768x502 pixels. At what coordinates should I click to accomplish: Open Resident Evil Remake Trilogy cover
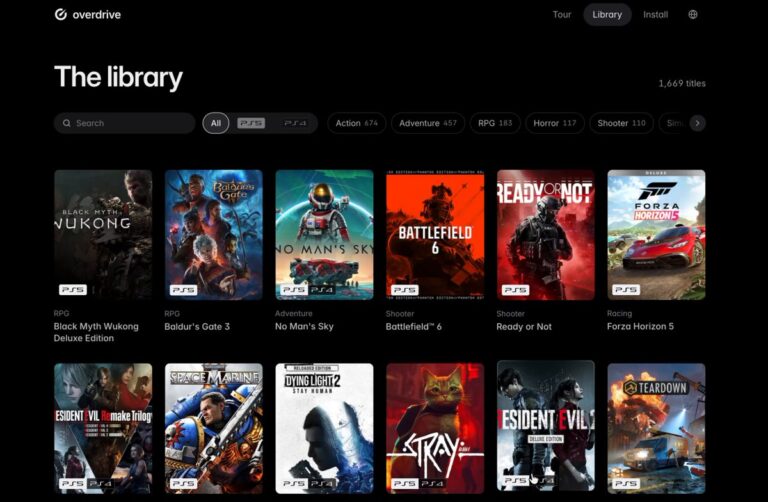point(103,428)
